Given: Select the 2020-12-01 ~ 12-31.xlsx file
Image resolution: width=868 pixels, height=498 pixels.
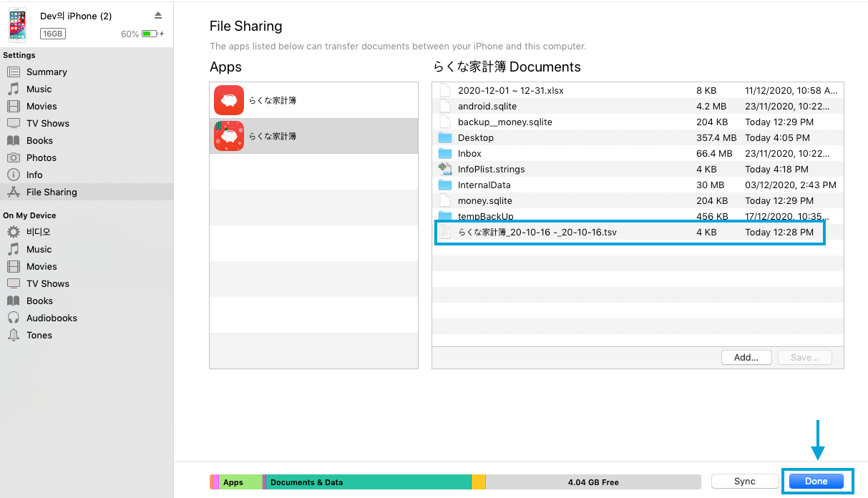Looking at the screenshot, I should point(510,90).
